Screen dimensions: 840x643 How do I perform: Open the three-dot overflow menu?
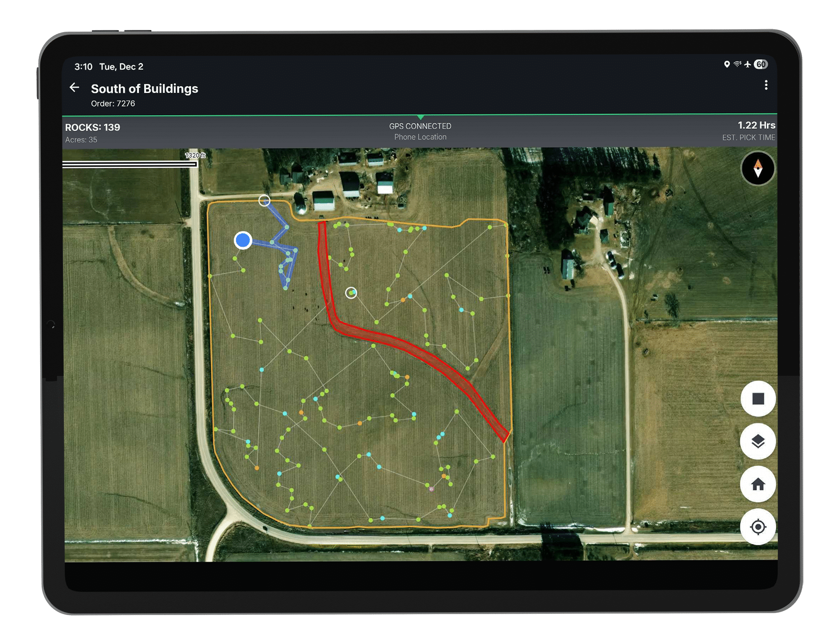[x=766, y=85]
